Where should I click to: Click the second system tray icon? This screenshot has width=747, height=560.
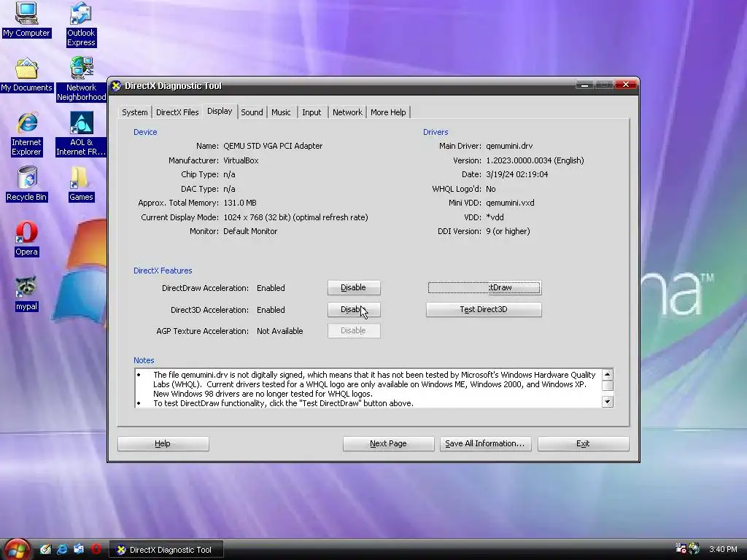click(694, 548)
